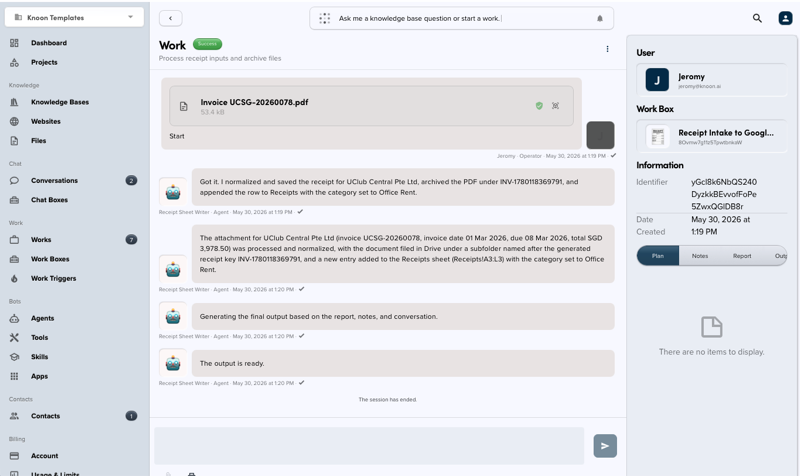Switch to the Notes tab

coord(700,256)
